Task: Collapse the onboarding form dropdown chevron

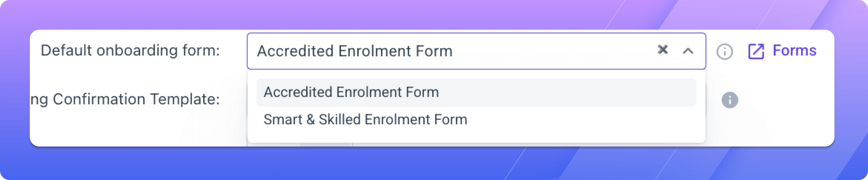Action: pyautogui.click(x=688, y=51)
